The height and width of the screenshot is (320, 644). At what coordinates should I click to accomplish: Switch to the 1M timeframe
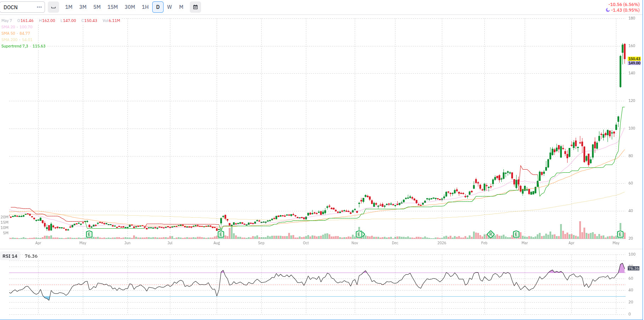point(69,7)
